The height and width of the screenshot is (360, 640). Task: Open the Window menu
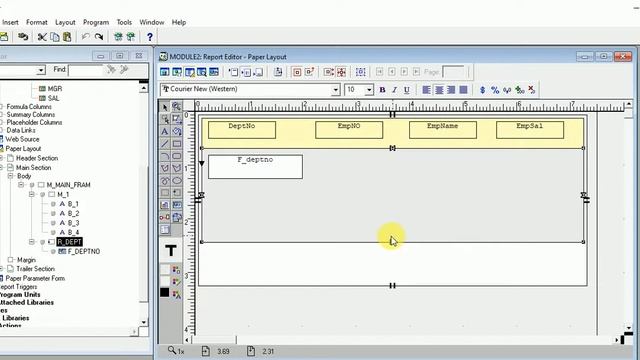pyautogui.click(x=152, y=22)
